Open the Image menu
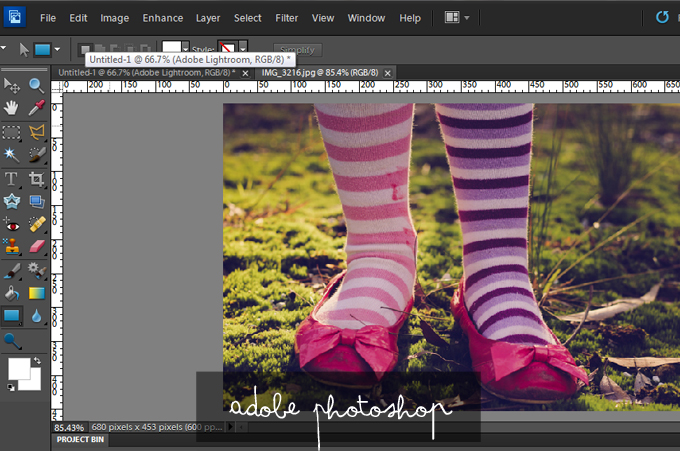680x451 pixels. (114, 18)
